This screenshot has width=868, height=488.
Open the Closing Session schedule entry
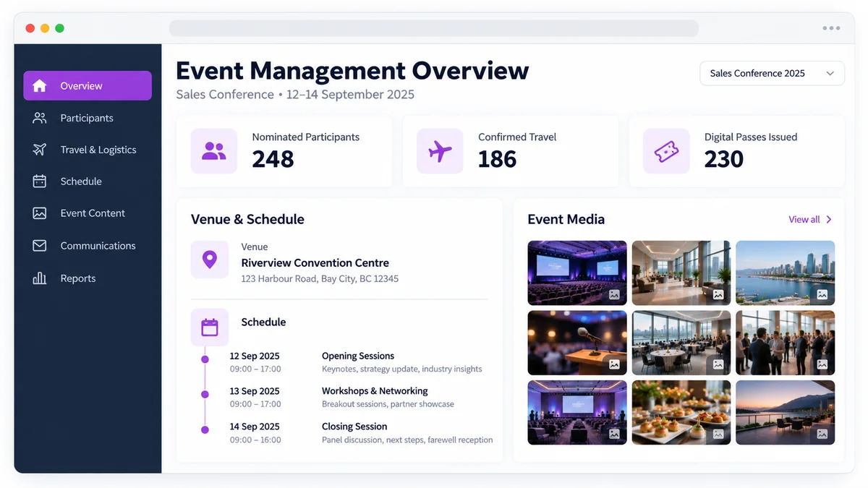point(354,427)
